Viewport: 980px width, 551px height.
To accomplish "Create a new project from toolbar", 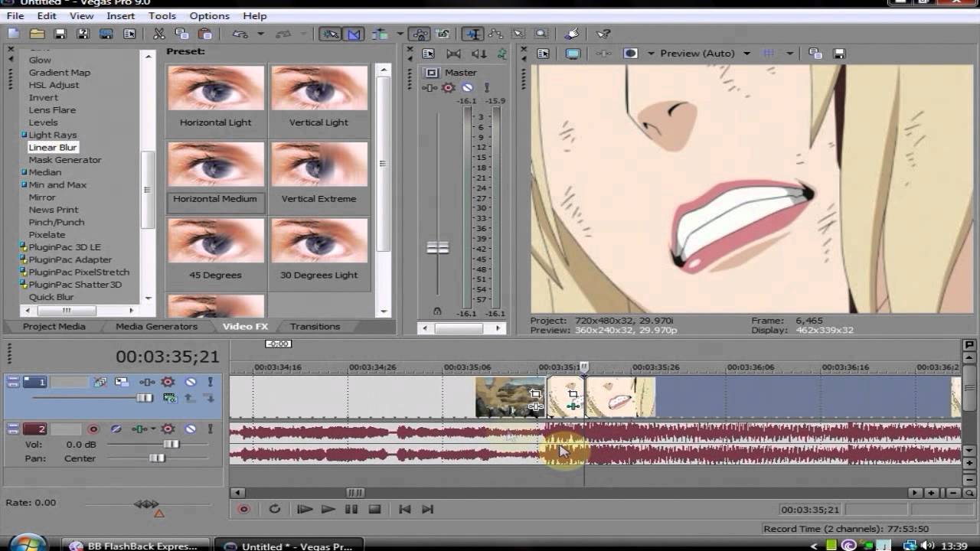I will [13, 34].
